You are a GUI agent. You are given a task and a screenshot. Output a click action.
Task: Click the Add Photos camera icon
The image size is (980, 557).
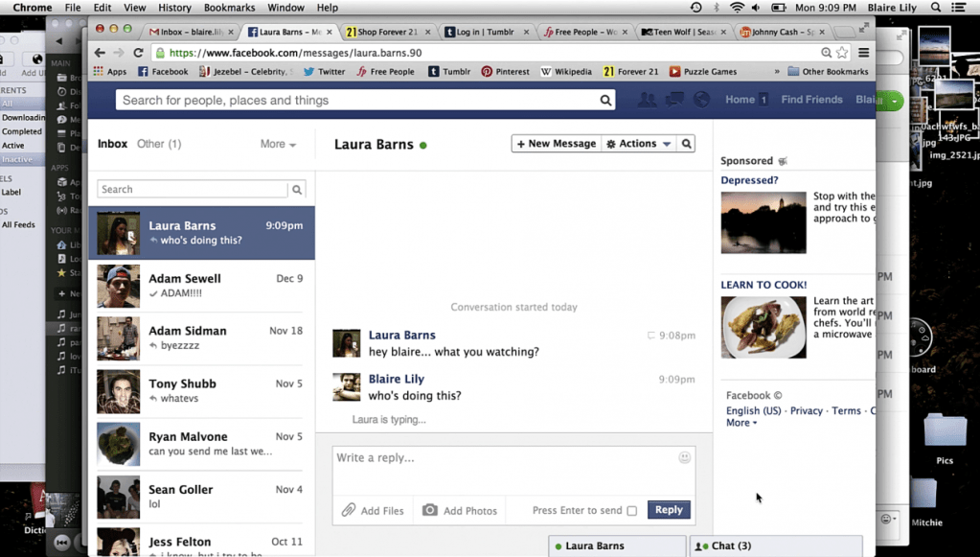point(430,510)
